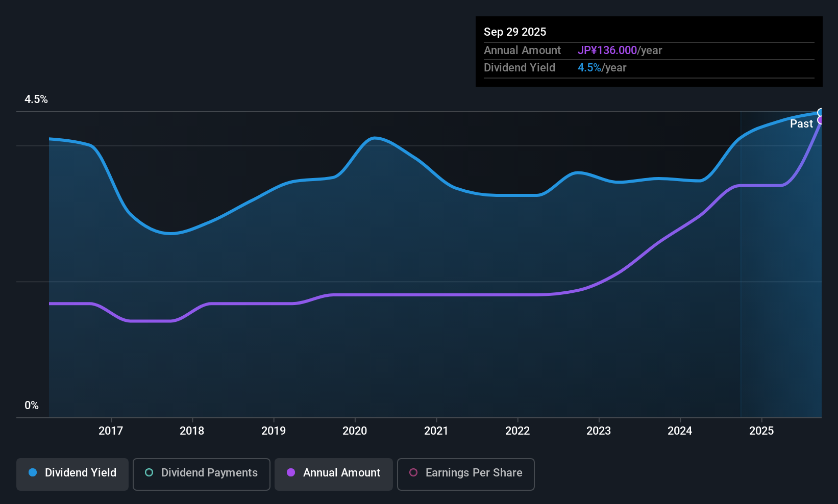Click the 0% y-axis label

point(32,406)
